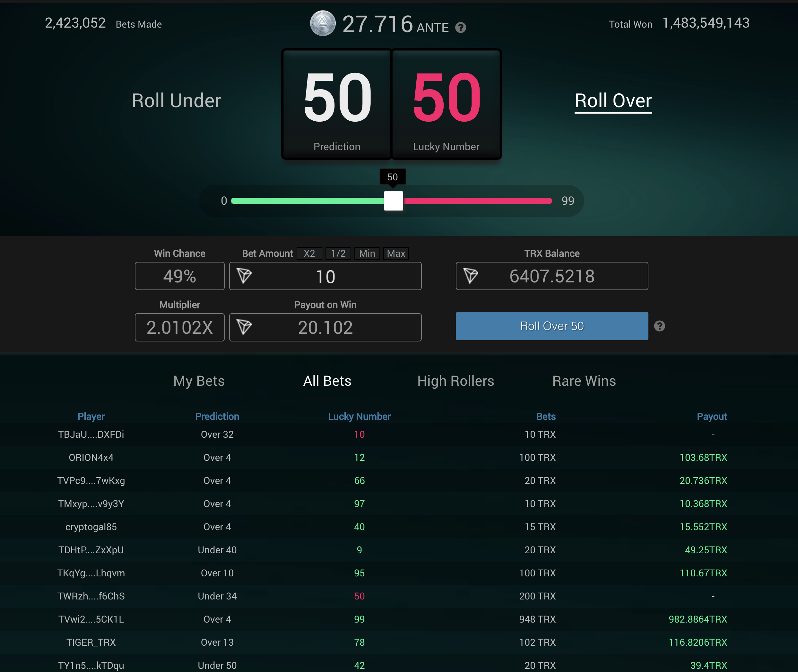Click the TRON icon in TRX Balance box

pos(471,275)
